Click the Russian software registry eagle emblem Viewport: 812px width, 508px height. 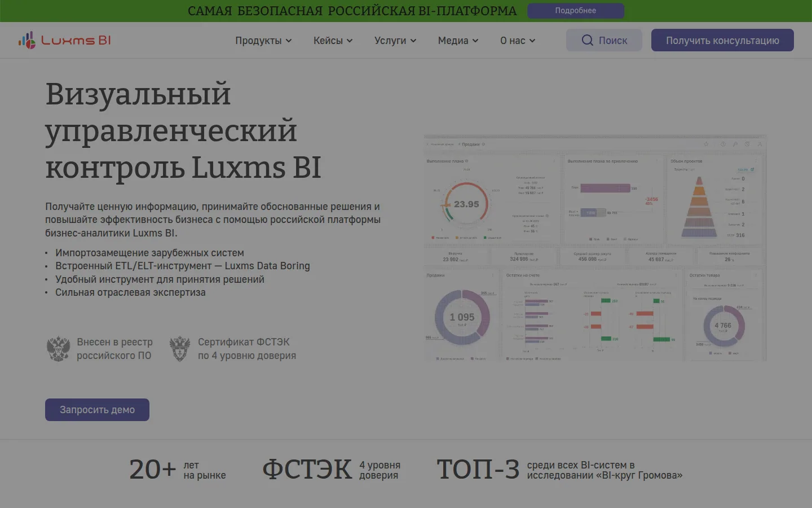point(58,349)
